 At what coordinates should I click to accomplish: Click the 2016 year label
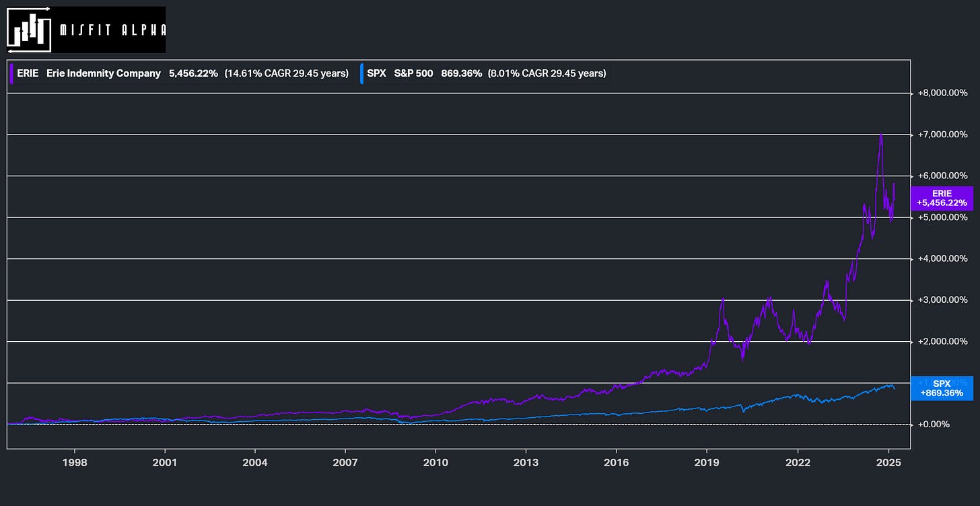[x=617, y=463]
